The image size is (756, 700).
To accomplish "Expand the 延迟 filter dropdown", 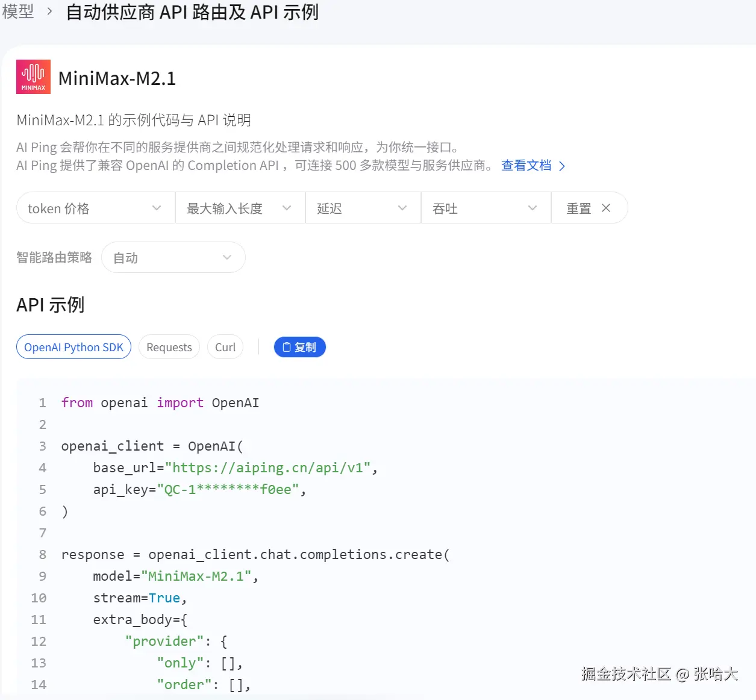I will coord(363,208).
